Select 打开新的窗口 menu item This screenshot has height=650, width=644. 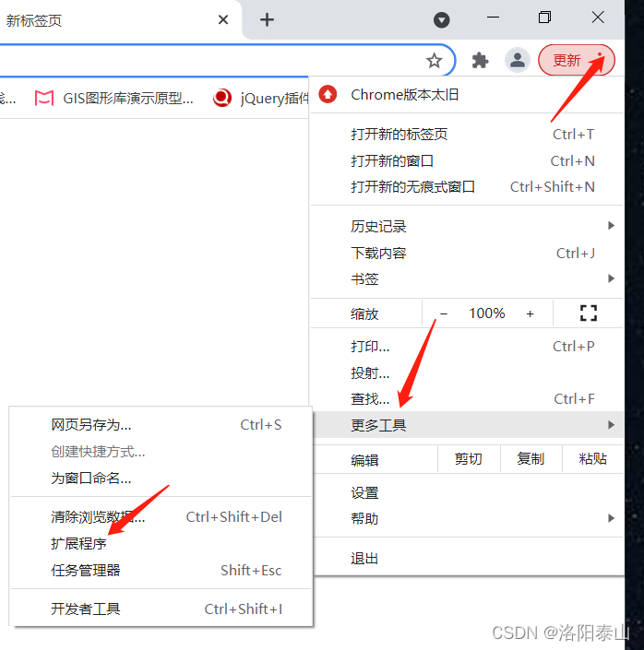coord(467,160)
